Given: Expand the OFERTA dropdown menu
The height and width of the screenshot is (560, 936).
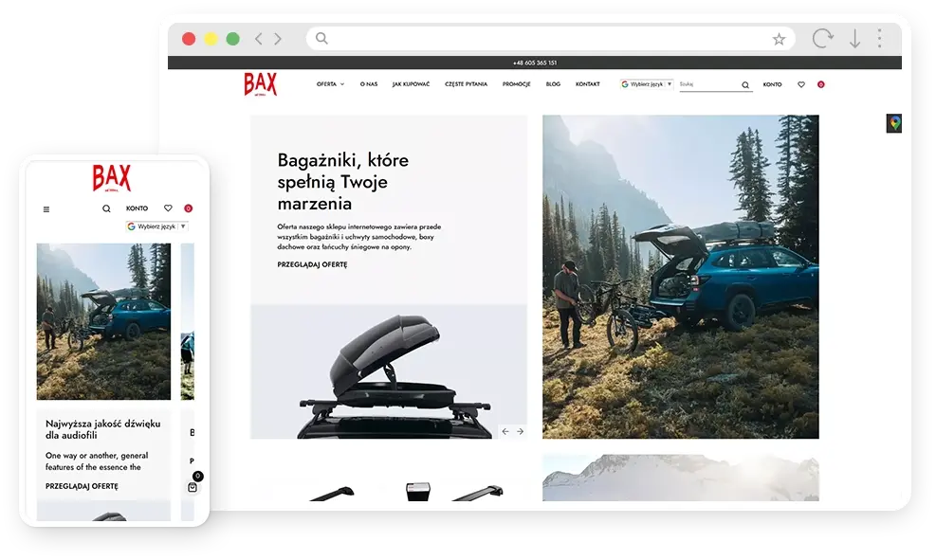Looking at the screenshot, I should (x=330, y=84).
